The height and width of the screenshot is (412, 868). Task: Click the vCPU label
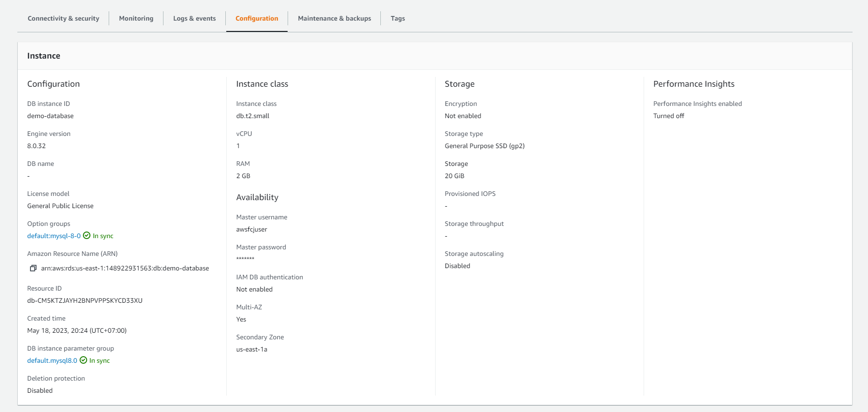pyautogui.click(x=244, y=134)
